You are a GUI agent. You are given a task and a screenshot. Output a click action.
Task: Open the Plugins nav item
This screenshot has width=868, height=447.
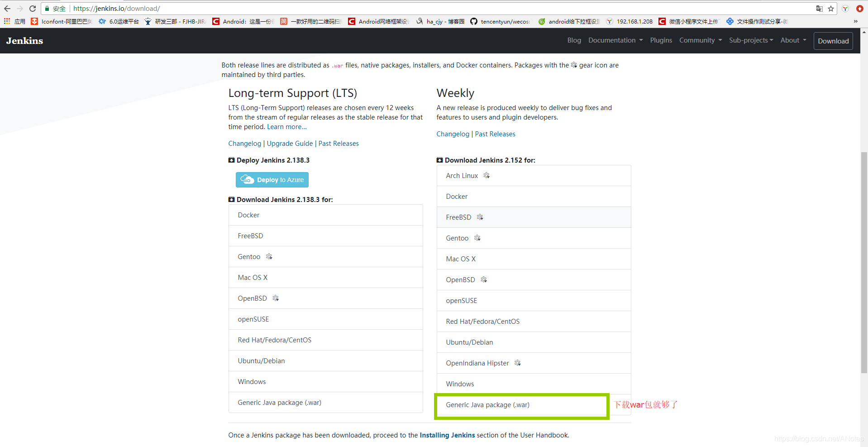click(661, 40)
